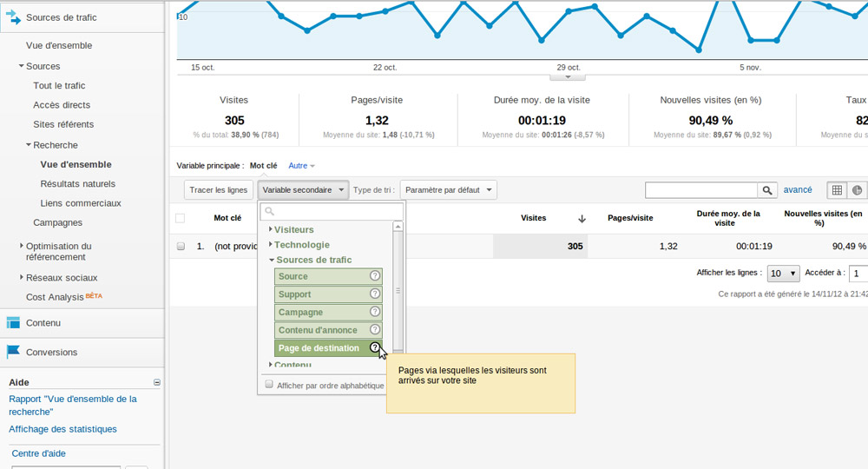Click the Tracer les lignes button
868x469 pixels.
point(218,190)
